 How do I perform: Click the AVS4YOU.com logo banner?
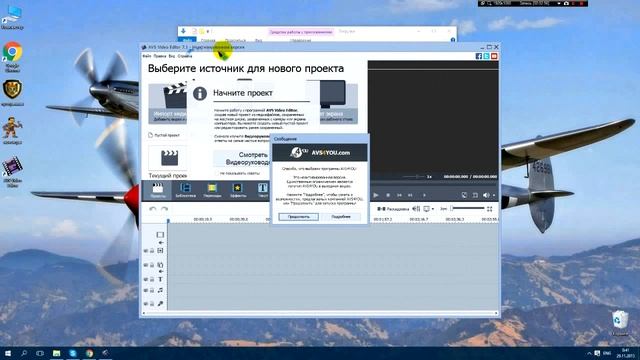click(320, 153)
